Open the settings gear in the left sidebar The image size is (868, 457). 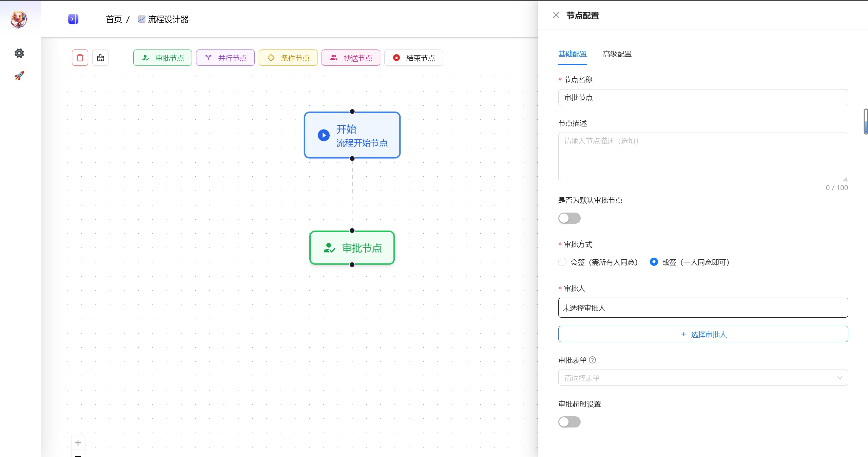pyautogui.click(x=19, y=53)
